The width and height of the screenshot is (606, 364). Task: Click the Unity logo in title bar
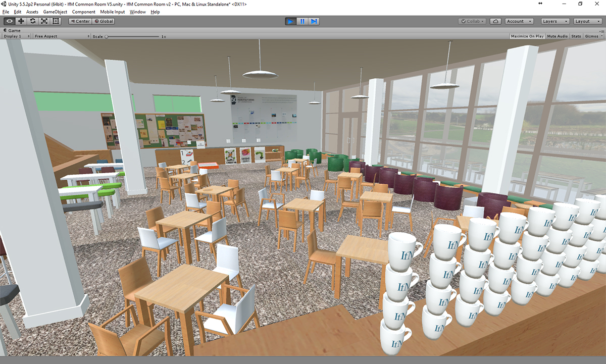pos(4,4)
